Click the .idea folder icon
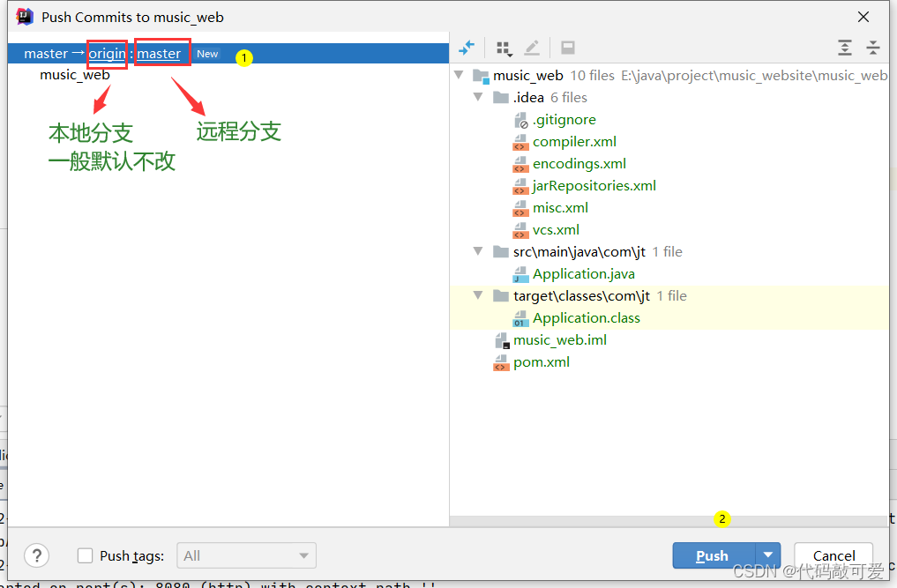Viewport: 897px width, 588px height. [x=501, y=98]
